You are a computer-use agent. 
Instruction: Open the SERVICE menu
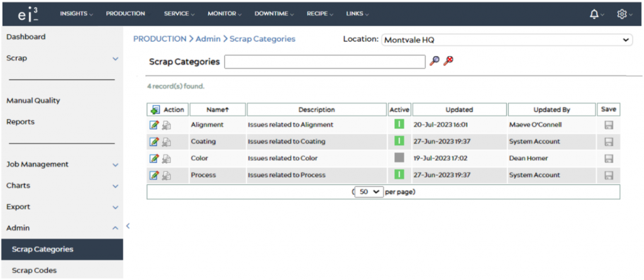[x=179, y=14]
